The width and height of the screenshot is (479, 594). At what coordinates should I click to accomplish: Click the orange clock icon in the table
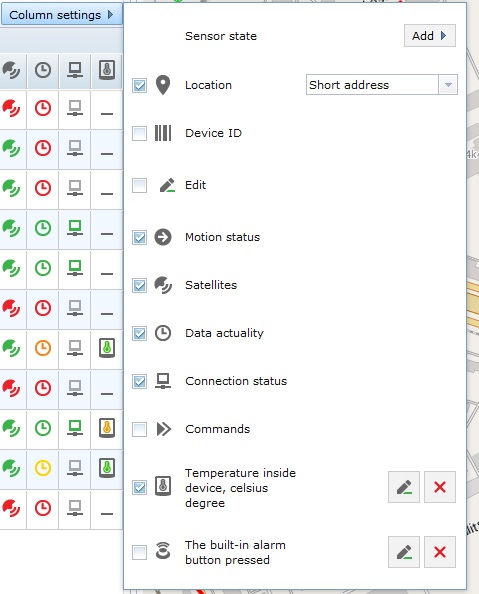pyautogui.click(x=43, y=348)
